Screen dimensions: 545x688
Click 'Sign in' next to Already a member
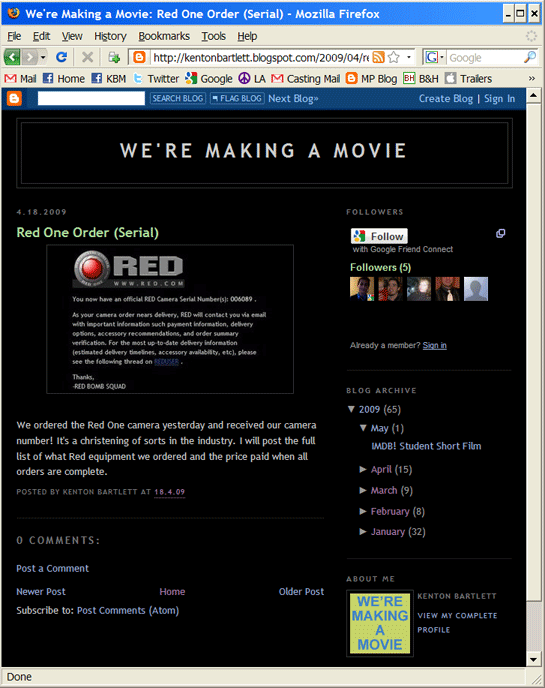[x=434, y=345]
